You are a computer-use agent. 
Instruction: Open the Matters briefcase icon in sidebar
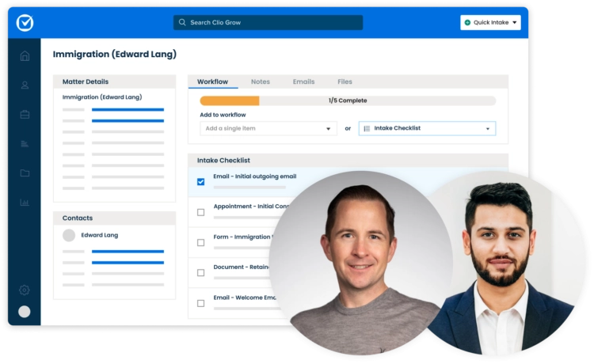25,115
